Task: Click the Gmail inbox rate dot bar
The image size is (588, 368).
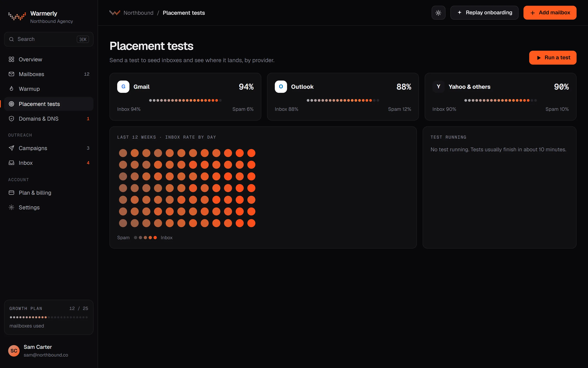Action: coord(185,100)
